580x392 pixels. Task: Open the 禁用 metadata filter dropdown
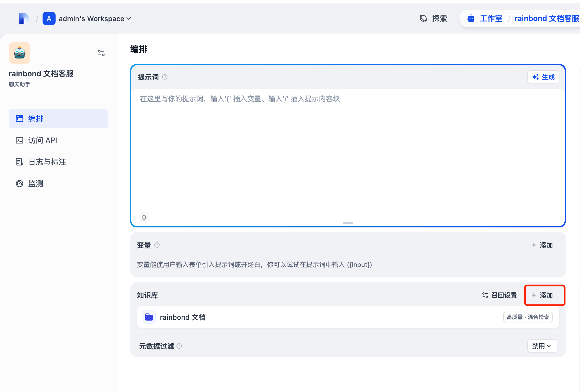point(542,346)
